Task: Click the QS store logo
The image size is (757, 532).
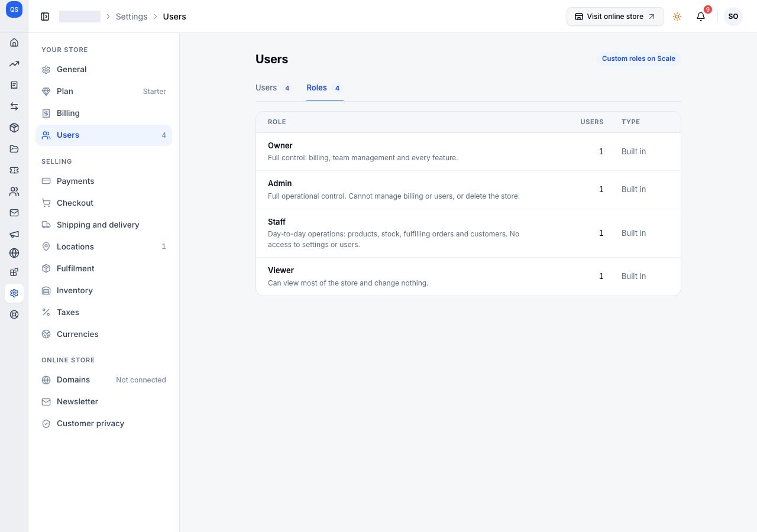Action: click(x=14, y=9)
